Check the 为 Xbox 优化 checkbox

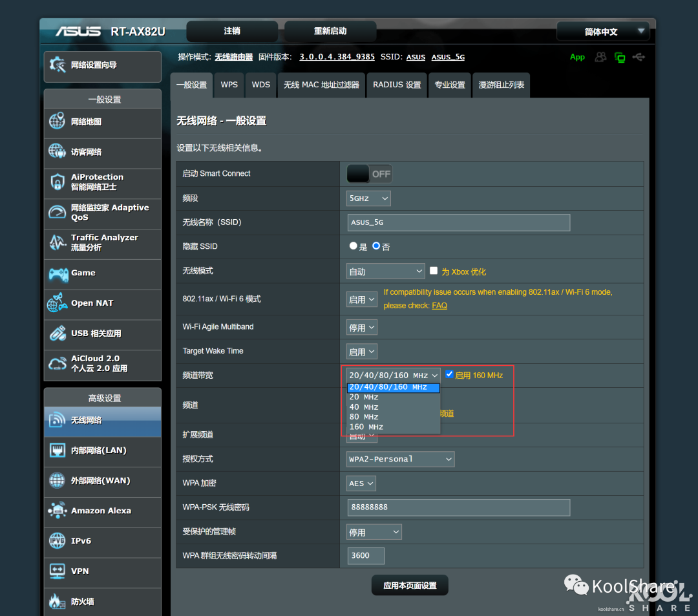pyautogui.click(x=434, y=271)
